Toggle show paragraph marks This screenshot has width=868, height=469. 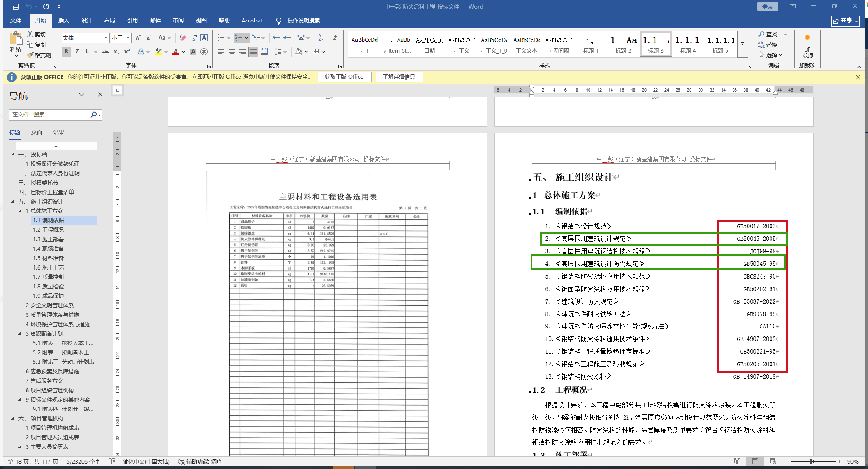click(335, 38)
